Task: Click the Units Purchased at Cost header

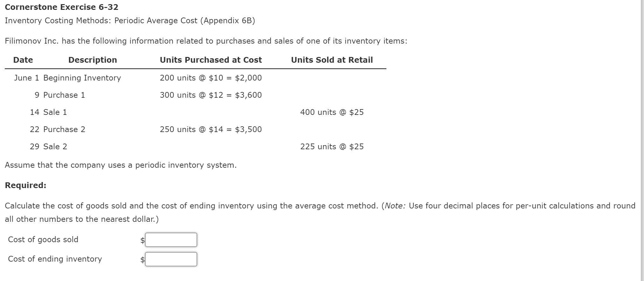Action: pyautogui.click(x=211, y=60)
